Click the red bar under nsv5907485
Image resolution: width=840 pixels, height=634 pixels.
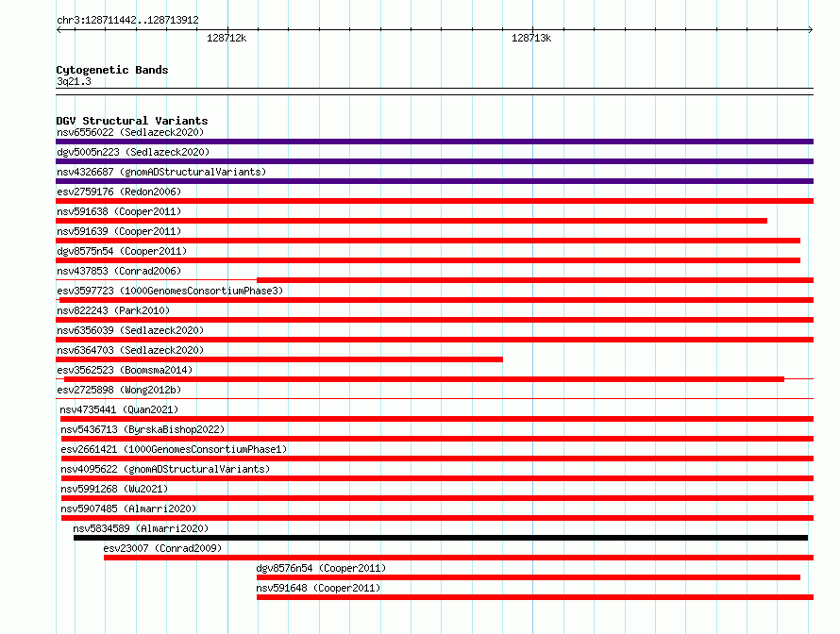click(437, 518)
